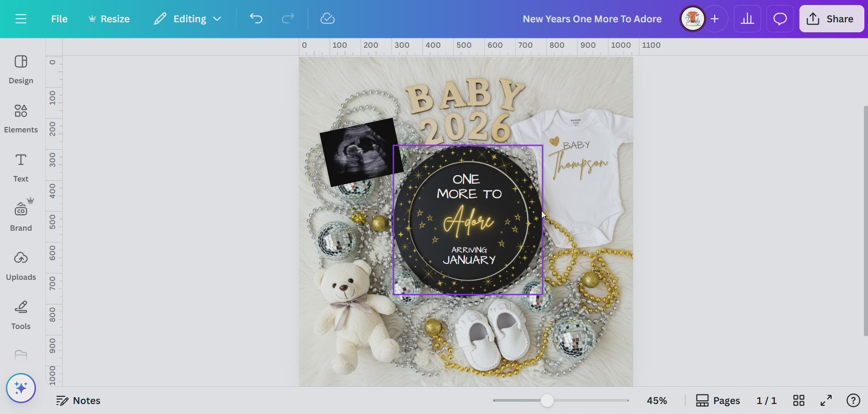Open the analytics bar chart icon
Viewport: 868px width, 414px height.
(x=747, y=19)
